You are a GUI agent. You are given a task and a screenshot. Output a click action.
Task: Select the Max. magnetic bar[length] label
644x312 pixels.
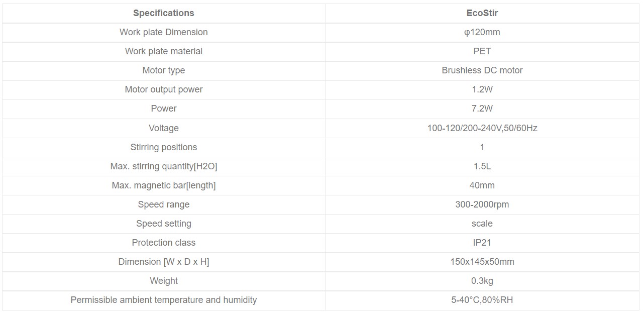(x=164, y=185)
